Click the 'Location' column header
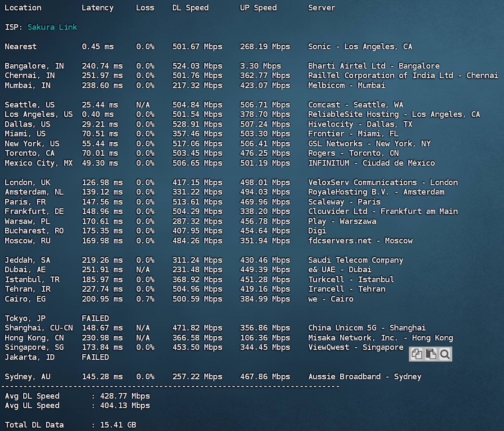Viewport: 504px width, 431px height. [x=23, y=8]
